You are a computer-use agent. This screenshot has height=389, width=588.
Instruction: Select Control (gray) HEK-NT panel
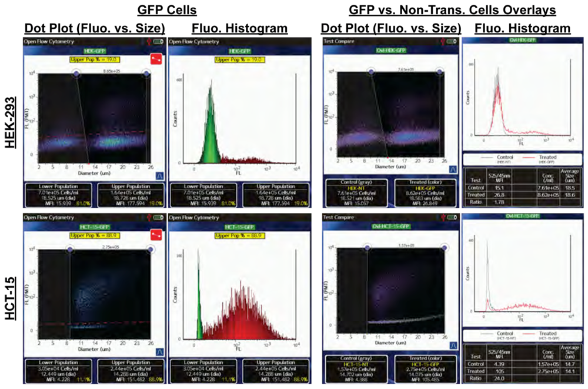(x=356, y=193)
